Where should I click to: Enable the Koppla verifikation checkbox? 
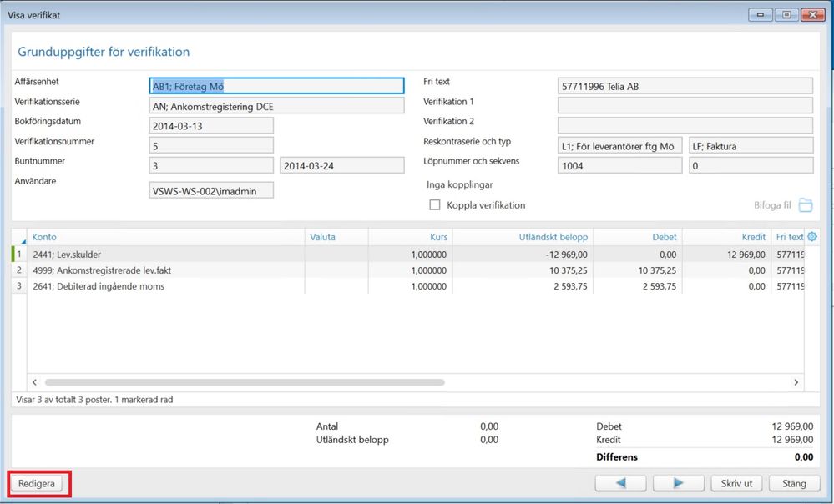[x=434, y=205]
